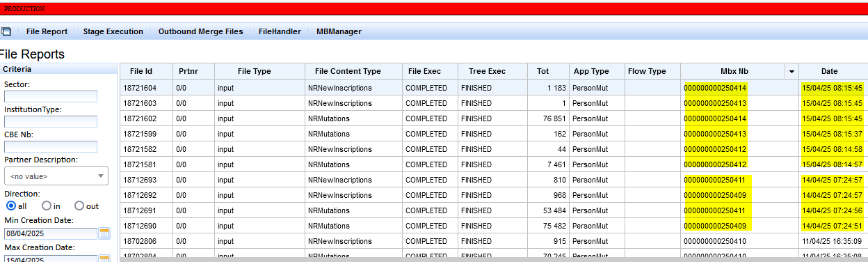This screenshot has width=868, height=262.
Task: Open the Outbound Merge Files menu
Action: click(x=201, y=31)
